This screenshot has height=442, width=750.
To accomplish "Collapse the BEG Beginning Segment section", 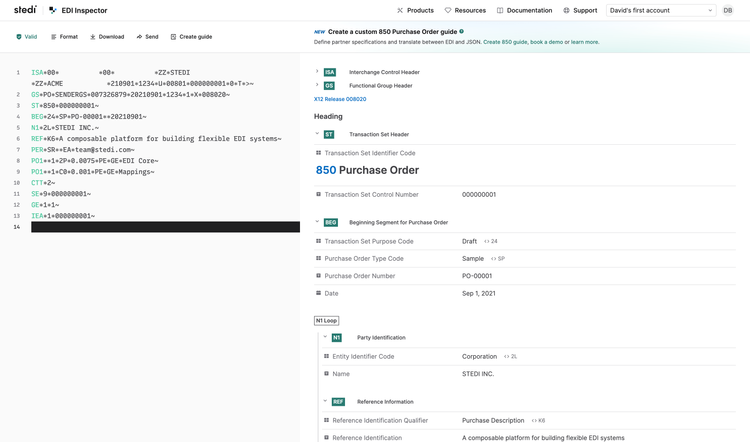I will [317, 222].
